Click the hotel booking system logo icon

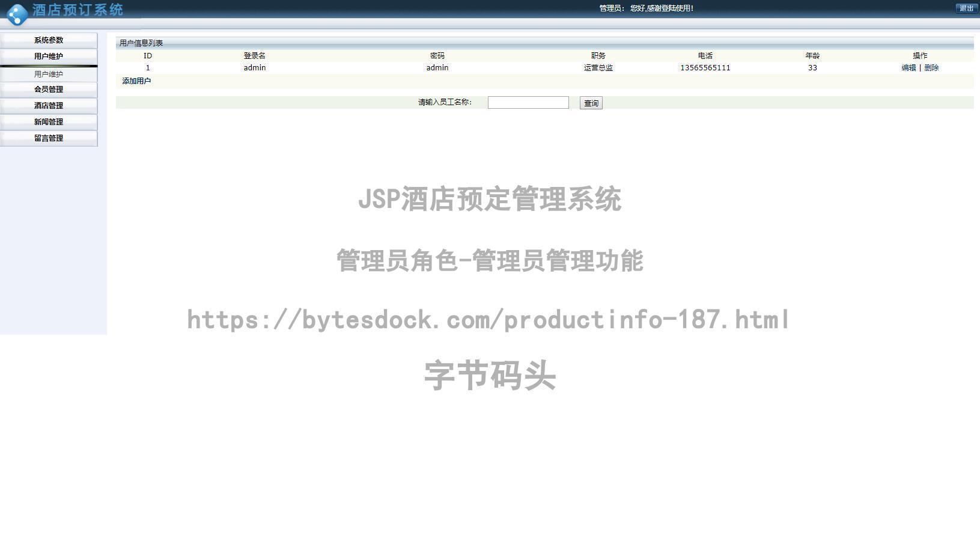[17, 14]
